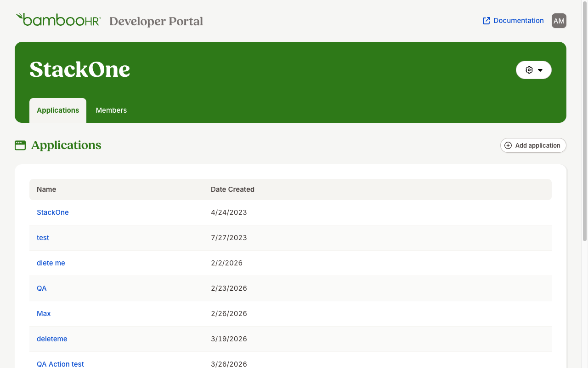Viewport: 588px width, 368px height.
Task: Select the date 2/2/2026
Action: [226, 263]
